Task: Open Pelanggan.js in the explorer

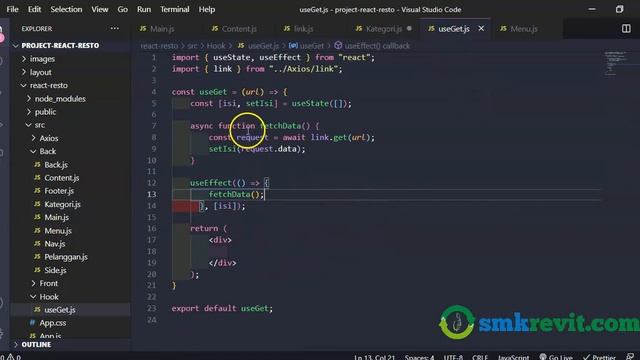Action: (66, 257)
